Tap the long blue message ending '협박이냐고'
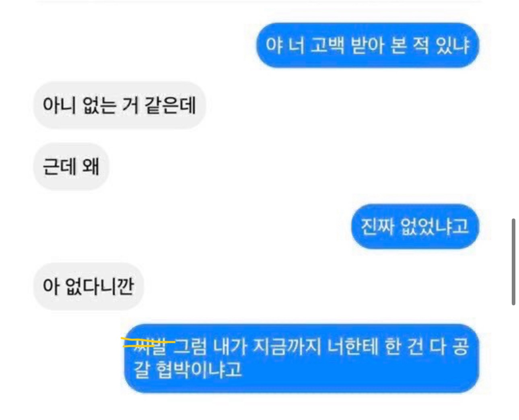519x420 pixels. click(301, 358)
